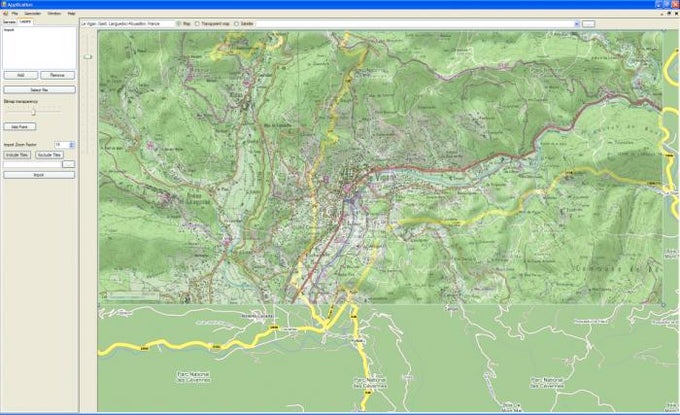Select the Transparent map radio option

tap(198, 23)
